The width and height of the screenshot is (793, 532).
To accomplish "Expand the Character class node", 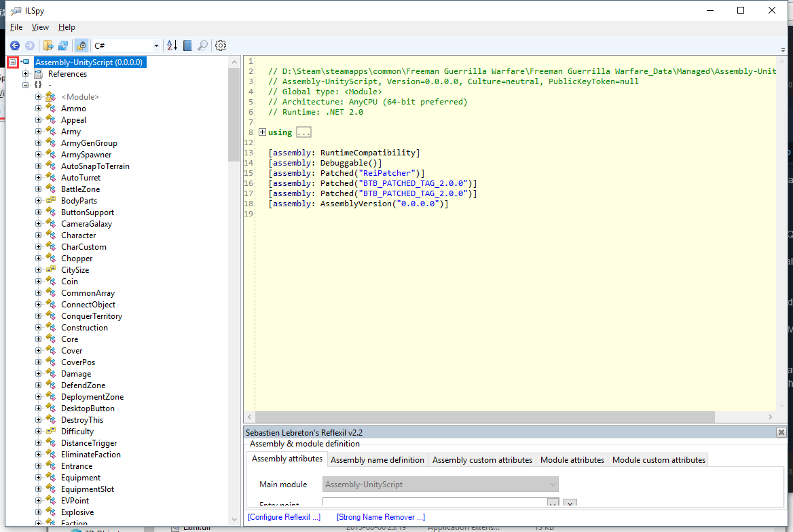I will [x=39, y=235].
